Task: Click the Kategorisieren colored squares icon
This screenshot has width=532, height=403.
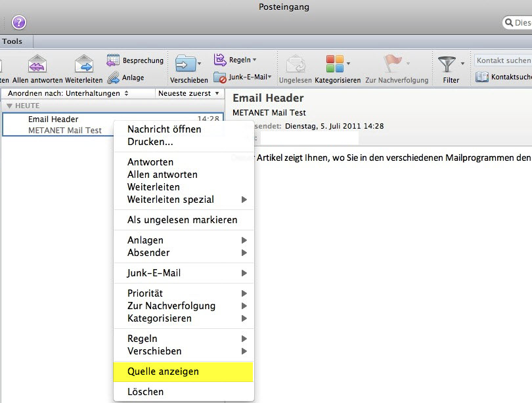Action: point(335,64)
